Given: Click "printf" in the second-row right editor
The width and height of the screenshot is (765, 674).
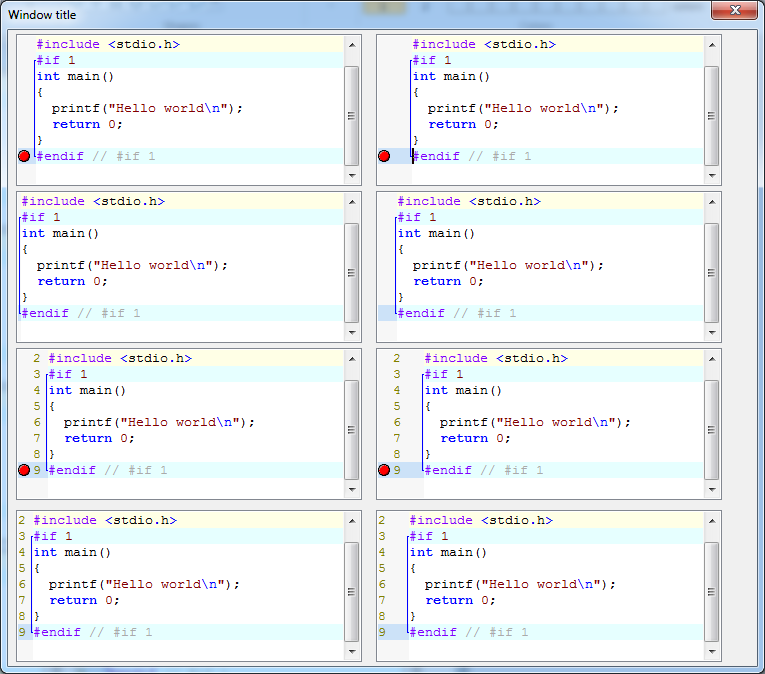Looking at the screenshot, I should tap(437, 265).
